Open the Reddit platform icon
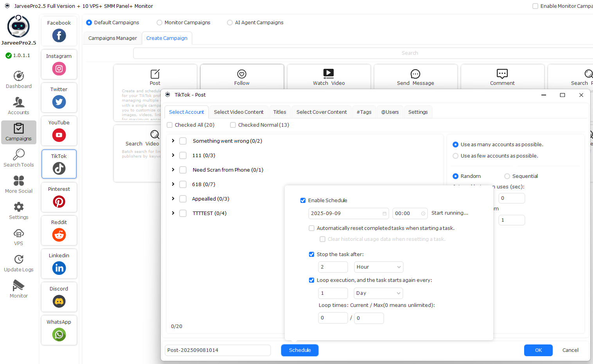 pyautogui.click(x=59, y=235)
